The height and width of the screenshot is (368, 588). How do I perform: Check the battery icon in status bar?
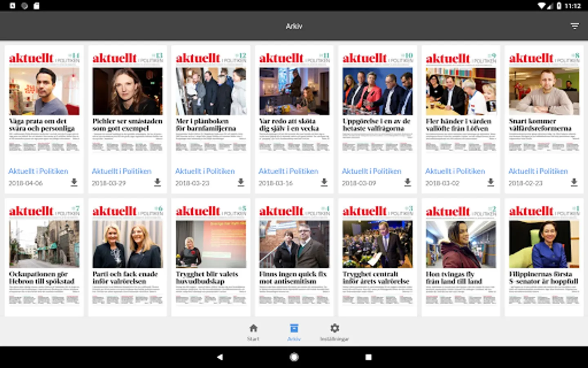tap(559, 6)
